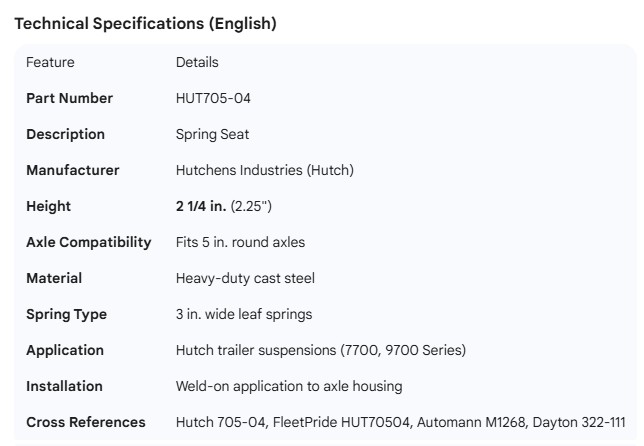644x446 pixels.
Task: Select the Part Number row label
Action: point(69,98)
